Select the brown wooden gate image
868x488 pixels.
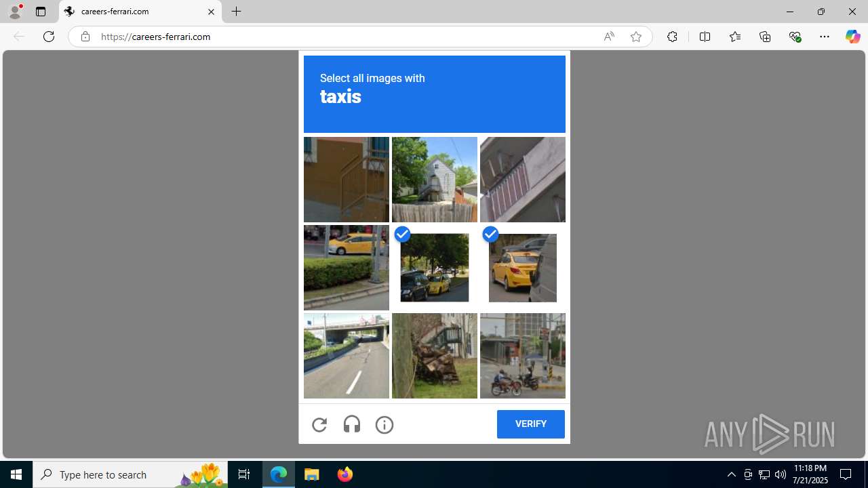point(347,180)
